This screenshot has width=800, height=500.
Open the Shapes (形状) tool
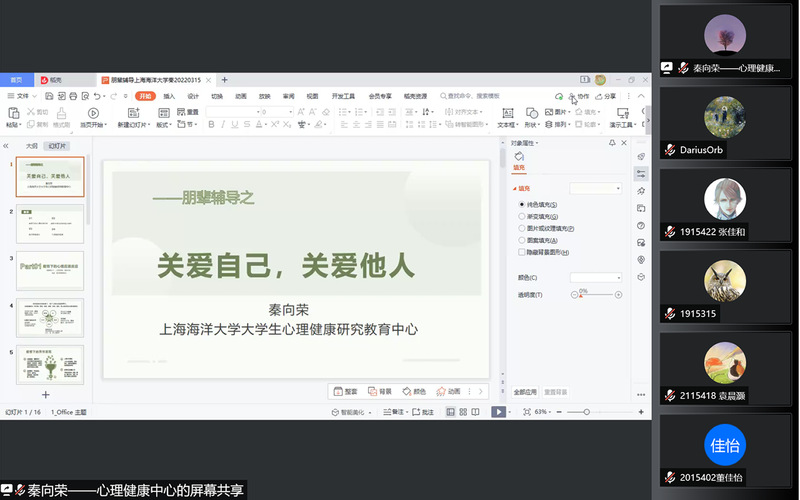pos(531,114)
